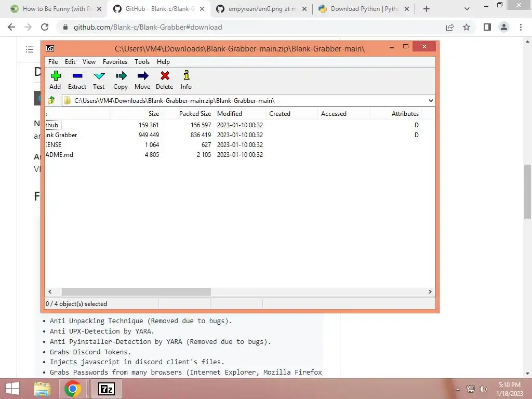Sort by the Modified column header
532x399 pixels.
click(240, 114)
